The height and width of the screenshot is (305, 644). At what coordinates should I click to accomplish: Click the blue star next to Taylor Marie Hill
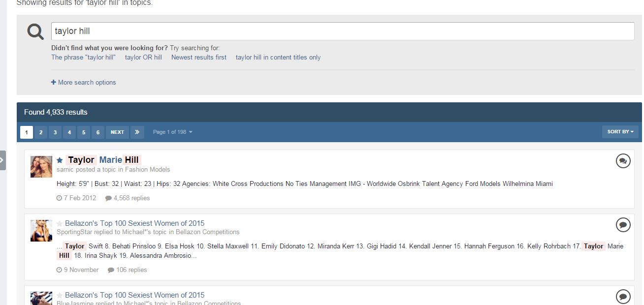60,160
